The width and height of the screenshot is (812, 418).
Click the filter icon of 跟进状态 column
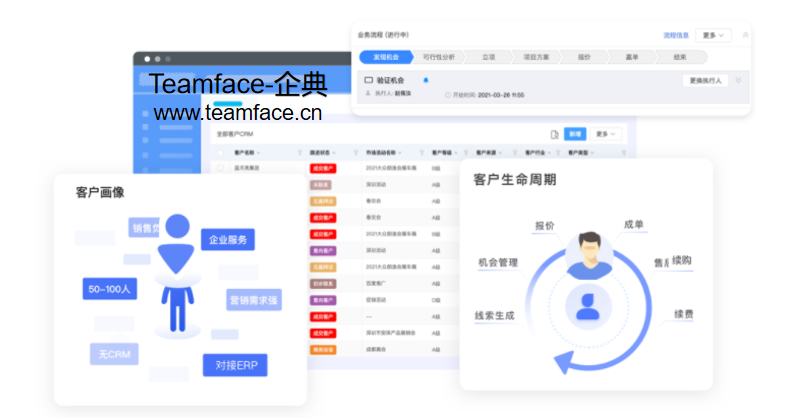pyautogui.click(x=355, y=153)
